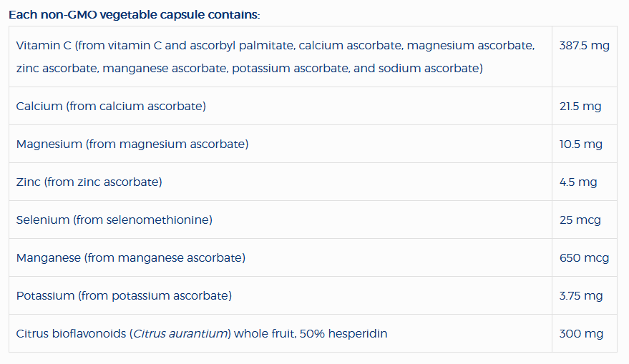
Task: Click the Magnesium from magnesium ascorbate row
Action: click(132, 144)
